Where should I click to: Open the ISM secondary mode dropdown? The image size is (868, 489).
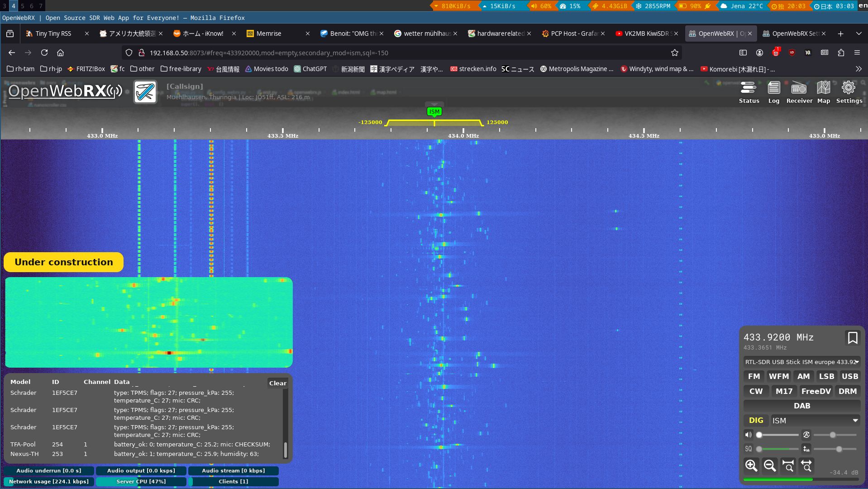coord(816,420)
